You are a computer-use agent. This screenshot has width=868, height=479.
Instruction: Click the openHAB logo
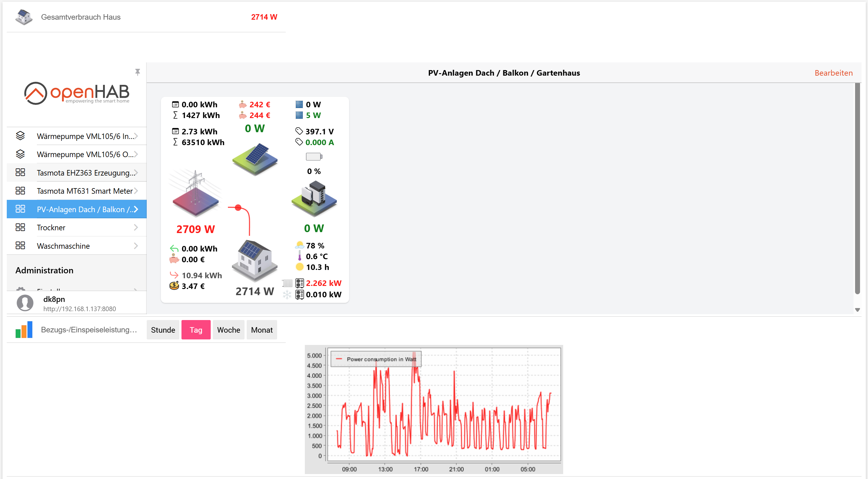point(77,93)
